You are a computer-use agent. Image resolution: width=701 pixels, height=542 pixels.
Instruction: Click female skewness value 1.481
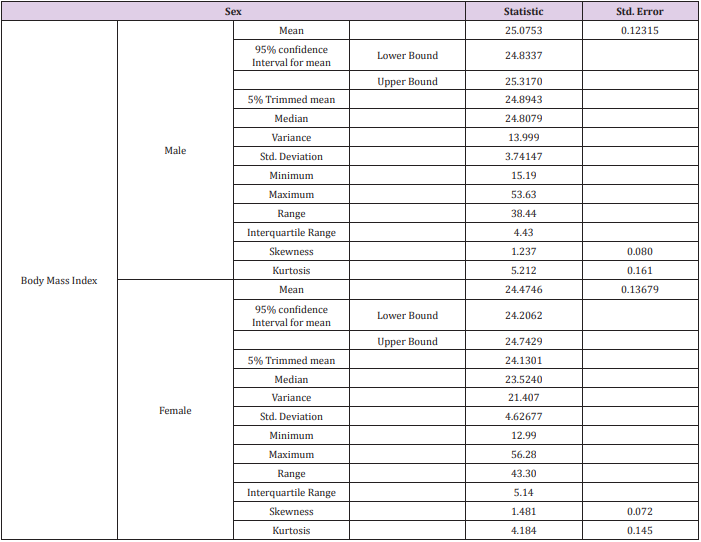point(524,511)
